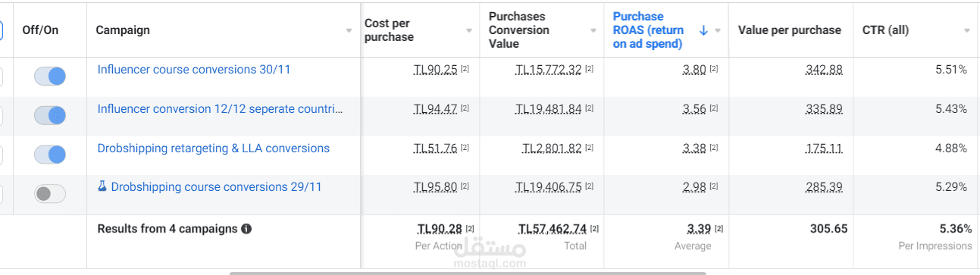
Task: Open Purchases Conversion Value column dropdown
Action: click(x=593, y=30)
